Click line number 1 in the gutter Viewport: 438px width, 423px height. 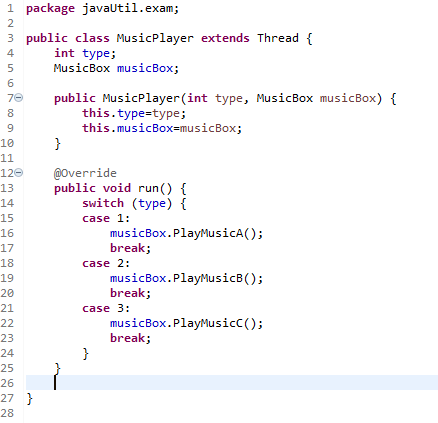pos(10,8)
